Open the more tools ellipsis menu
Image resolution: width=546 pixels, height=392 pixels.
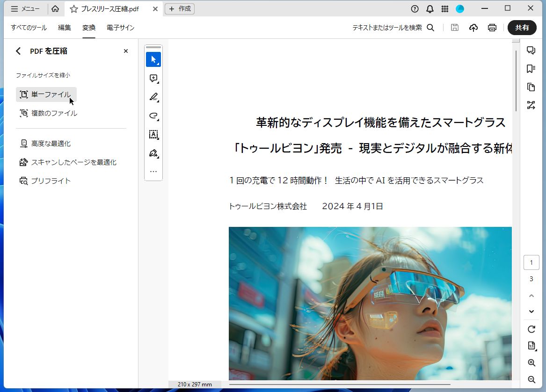click(153, 171)
